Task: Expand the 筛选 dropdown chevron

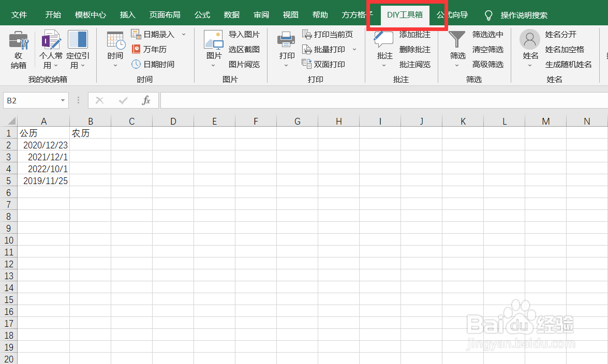Action: (x=457, y=66)
